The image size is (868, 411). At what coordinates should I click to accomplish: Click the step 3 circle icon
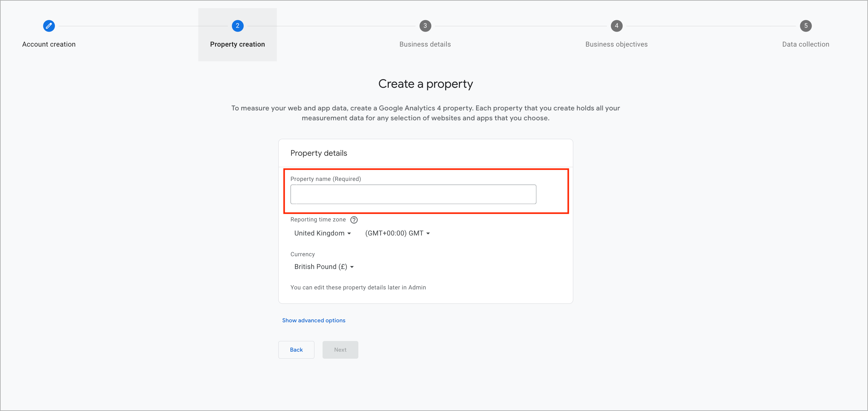tap(425, 26)
